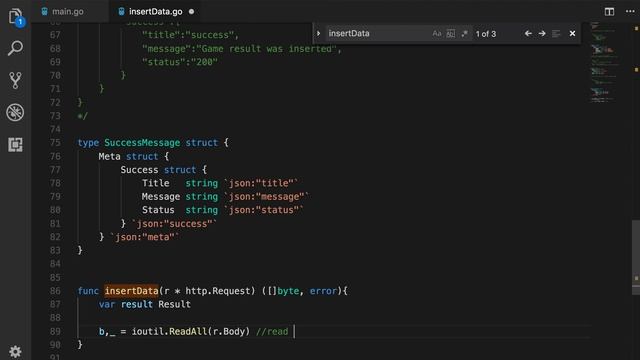Open the Manage gear settings icon
Image resolution: width=640 pixels, height=360 pixels.
tap(16, 351)
